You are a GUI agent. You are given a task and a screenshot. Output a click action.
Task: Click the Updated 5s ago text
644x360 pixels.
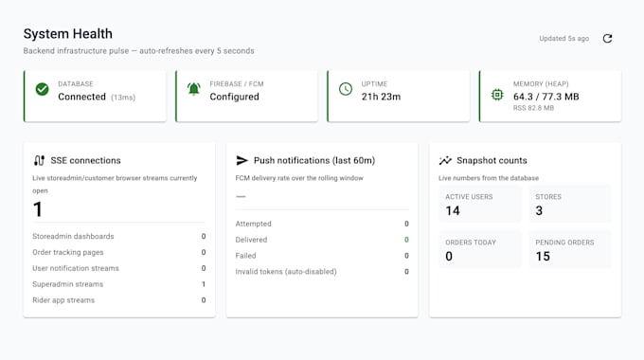click(563, 38)
